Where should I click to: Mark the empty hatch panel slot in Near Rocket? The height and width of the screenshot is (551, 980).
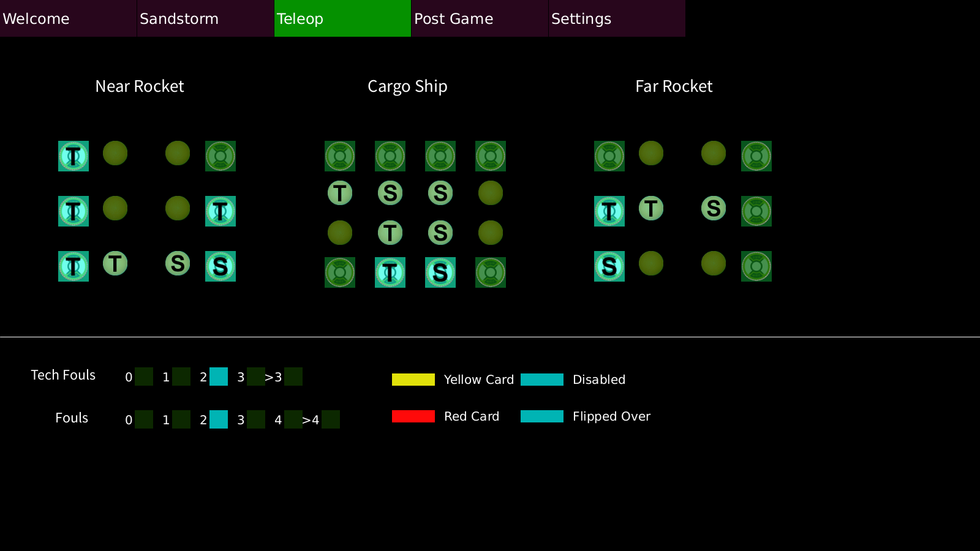[x=221, y=156]
